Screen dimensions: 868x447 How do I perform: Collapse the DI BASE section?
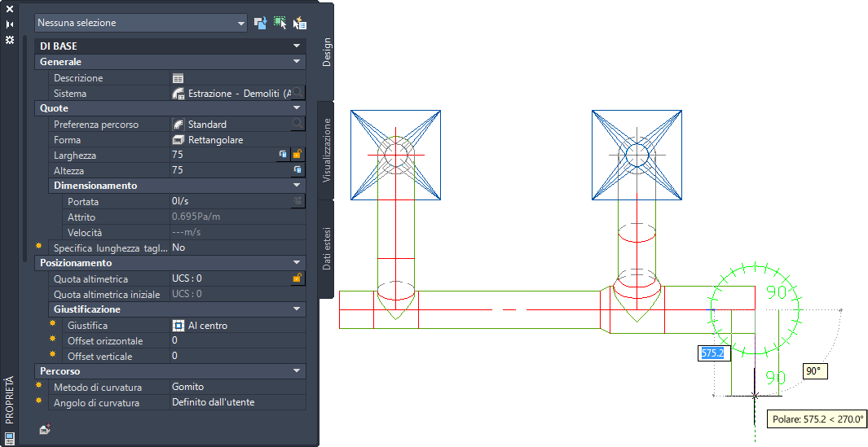point(297,46)
